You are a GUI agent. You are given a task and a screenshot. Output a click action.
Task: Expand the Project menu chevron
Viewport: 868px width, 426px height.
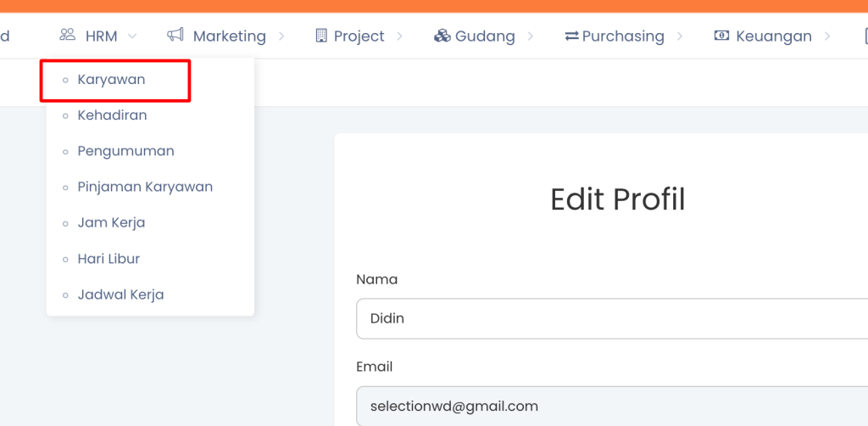400,36
